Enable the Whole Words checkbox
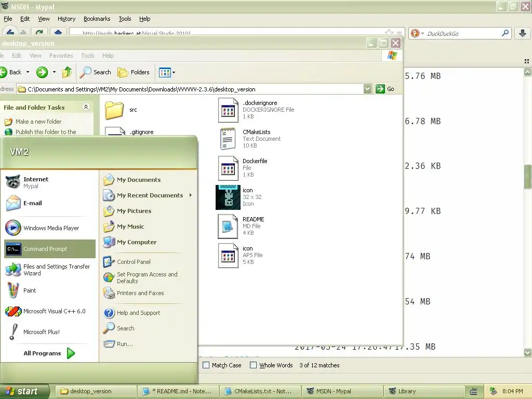The image size is (532, 399). click(253, 365)
